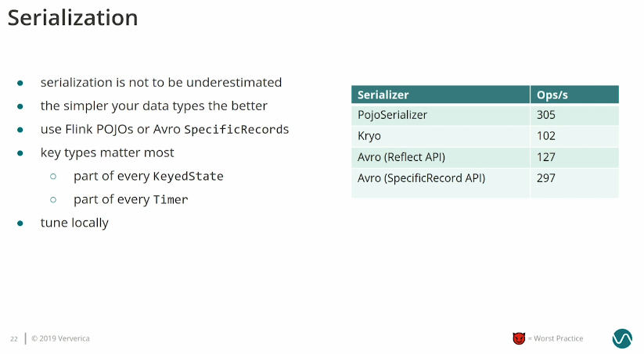Click the 297 ops value
This screenshot has width=644, height=354.
[546, 178]
